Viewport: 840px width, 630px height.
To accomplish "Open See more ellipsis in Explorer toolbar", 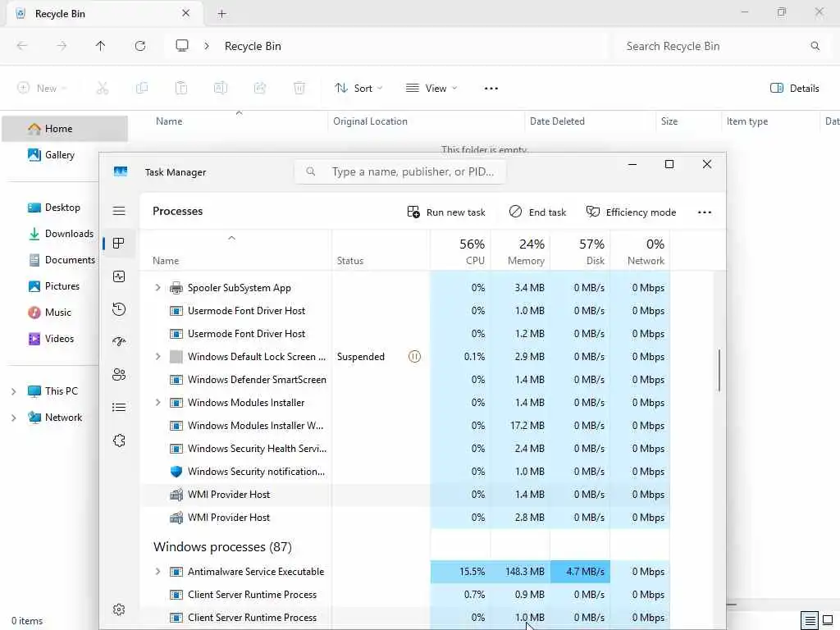I will click(491, 89).
